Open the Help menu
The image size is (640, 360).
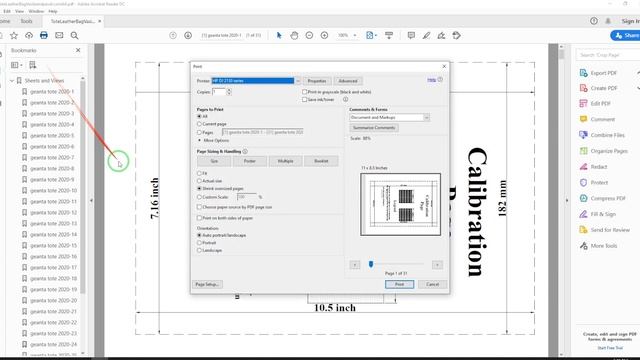[53, 11]
